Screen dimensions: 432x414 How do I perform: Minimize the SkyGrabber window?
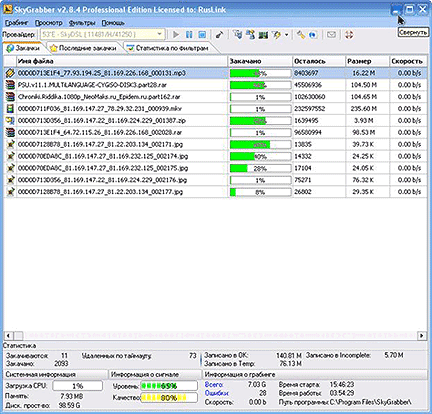(396, 10)
